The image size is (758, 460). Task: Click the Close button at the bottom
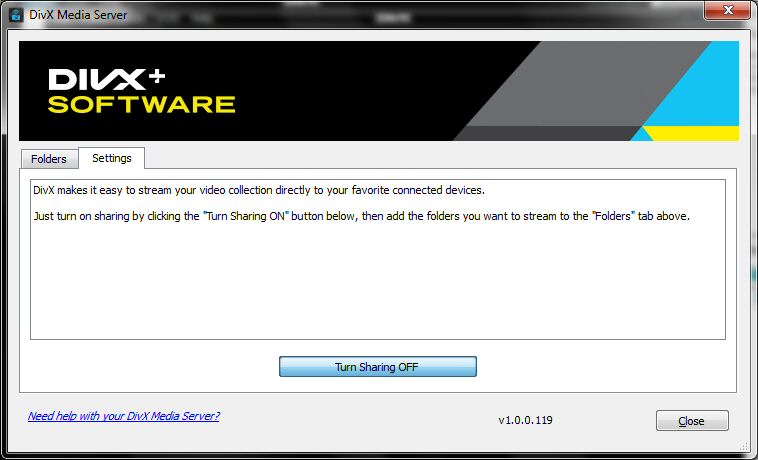(692, 421)
